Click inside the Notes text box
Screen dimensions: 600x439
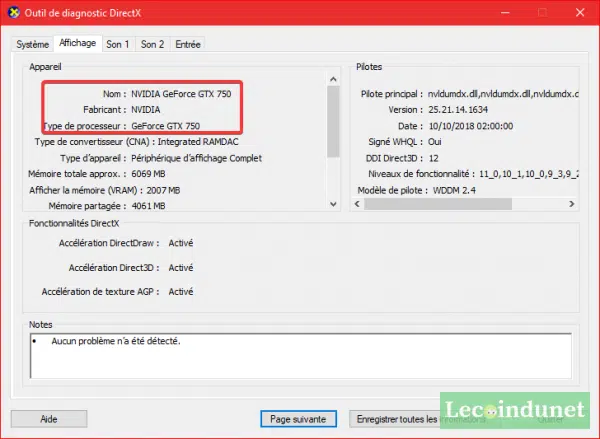301,356
